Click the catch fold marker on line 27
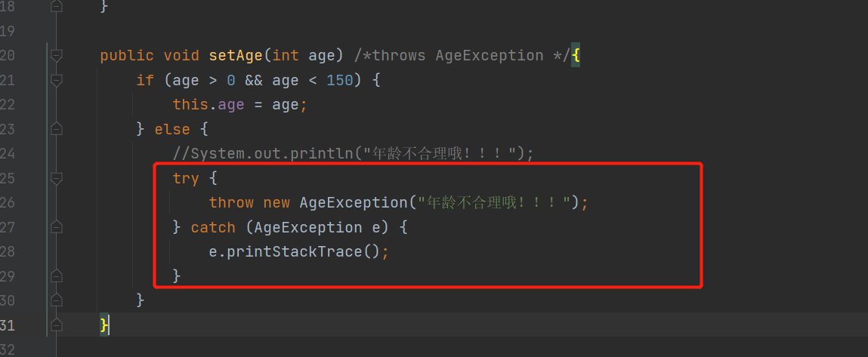The image size is (868, 357). (57, 227)
